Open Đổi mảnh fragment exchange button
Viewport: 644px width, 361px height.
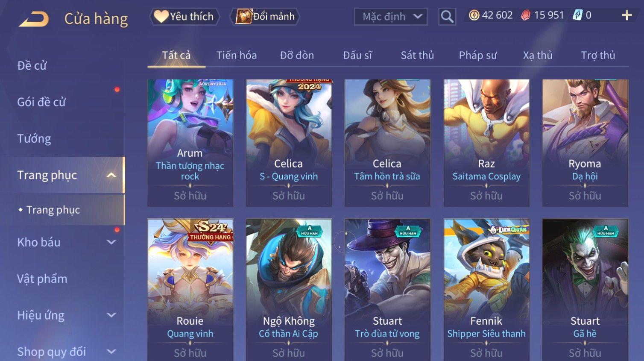pyautogui.click(x=265, y=17)
